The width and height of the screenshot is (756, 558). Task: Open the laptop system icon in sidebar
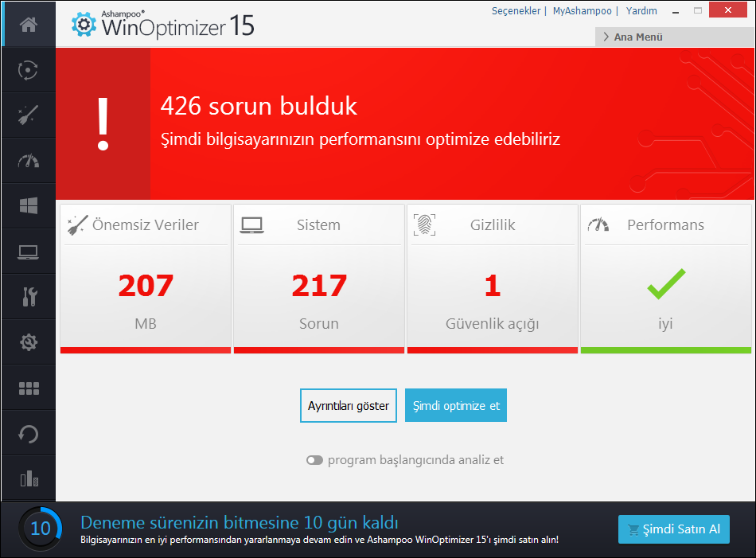(x=28, y=252)
